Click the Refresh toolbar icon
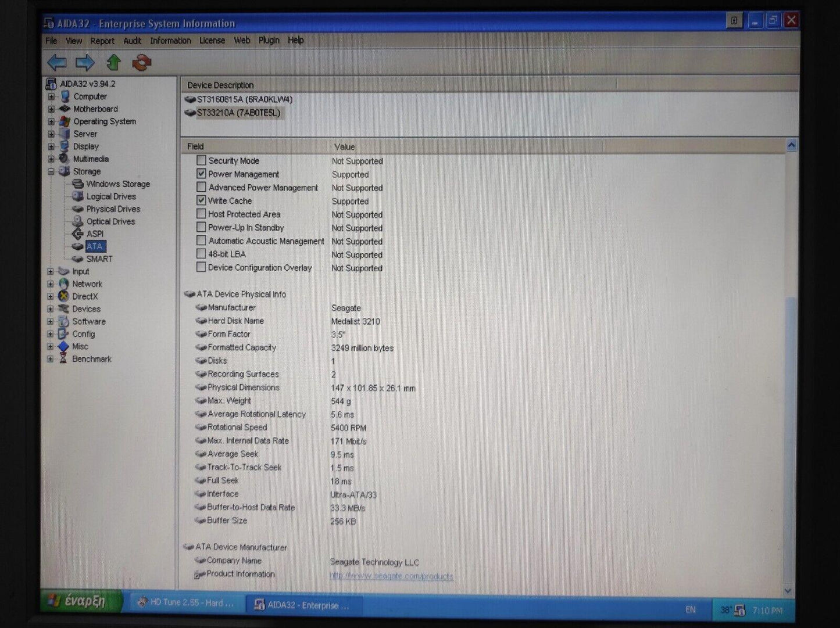 click(x=141, y=62)
